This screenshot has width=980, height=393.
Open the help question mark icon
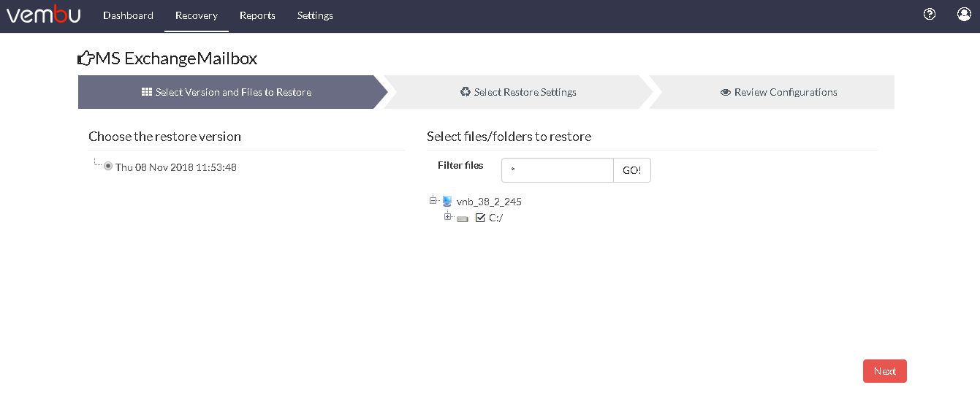[x=930, y=14]
